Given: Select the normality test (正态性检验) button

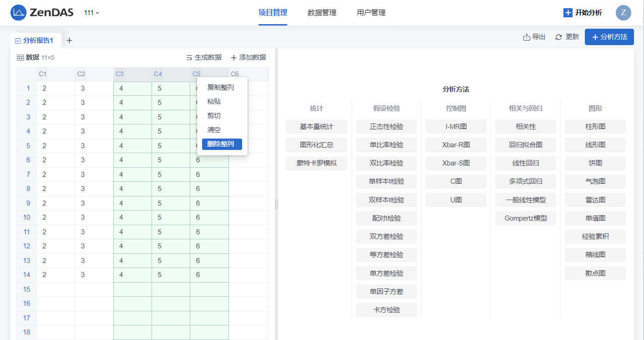Looking at the screenshot, I should [386, 126].
